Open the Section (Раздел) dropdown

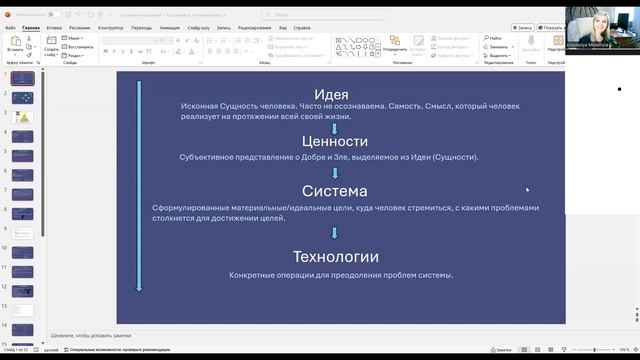73,56
